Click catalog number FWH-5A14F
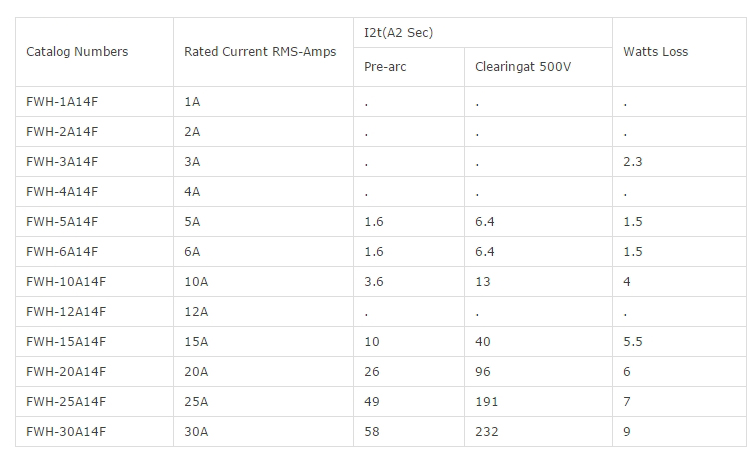 point(62,221)
